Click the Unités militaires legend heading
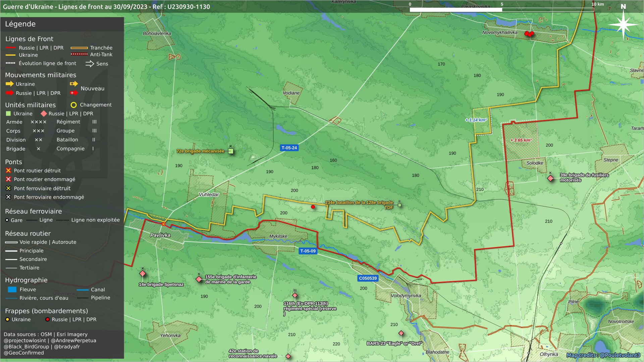The image size is (644, 362). tap(30, 105)
